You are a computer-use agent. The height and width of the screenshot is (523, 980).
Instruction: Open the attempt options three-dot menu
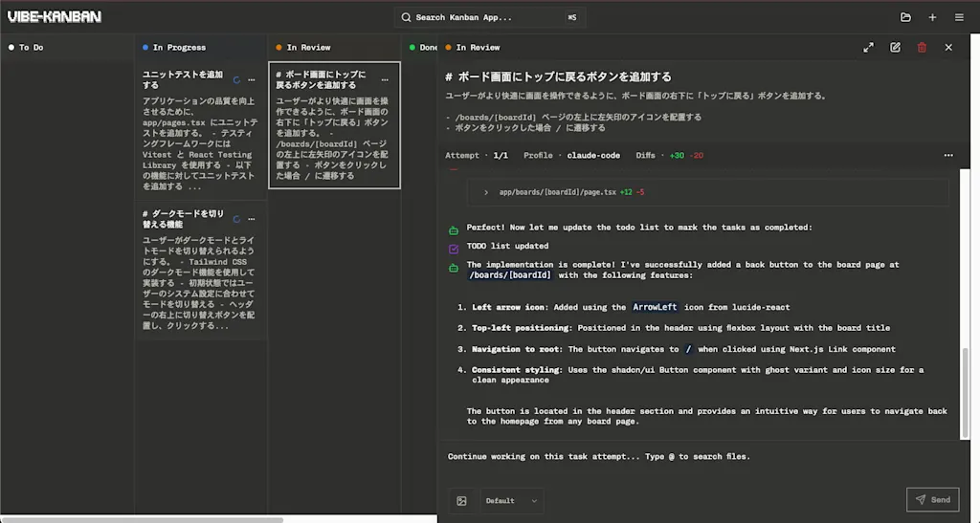(x=948, y=156)
